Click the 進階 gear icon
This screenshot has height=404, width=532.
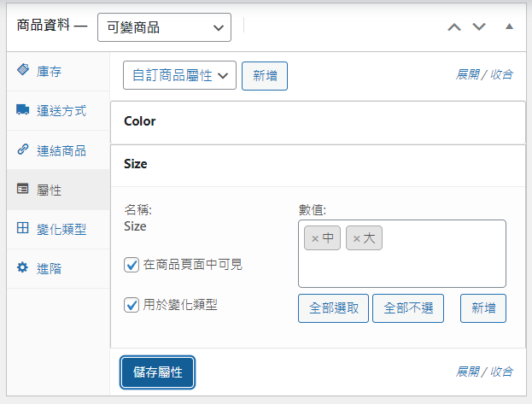23,268
